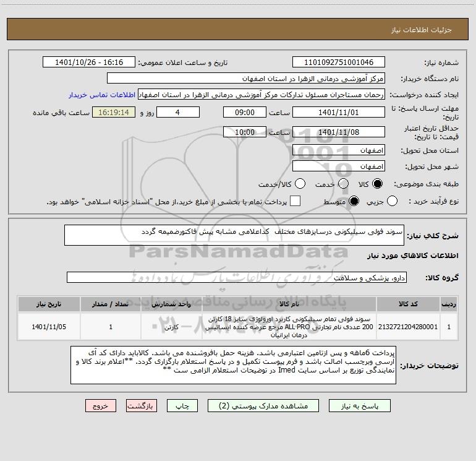476x461 pixels.
Task: Click the اطلاعات کالاهای مورد نیاز section title
Action: 413,256
